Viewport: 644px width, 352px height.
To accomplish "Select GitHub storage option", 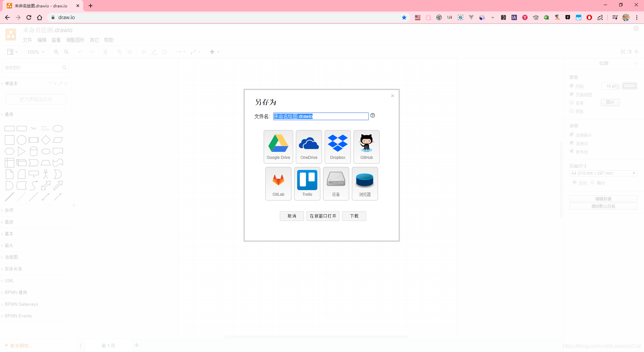I will point(367,147).
